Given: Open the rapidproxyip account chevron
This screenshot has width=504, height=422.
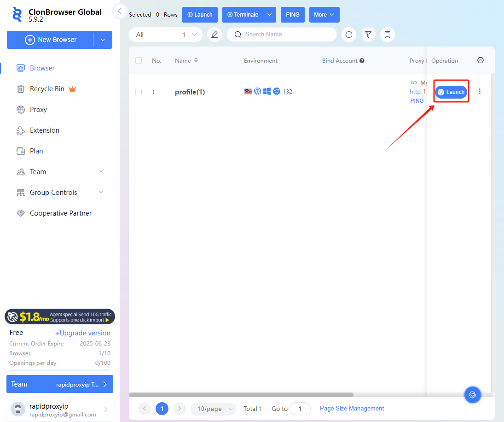Looking at the screenshot, I should tap(106, 409).
